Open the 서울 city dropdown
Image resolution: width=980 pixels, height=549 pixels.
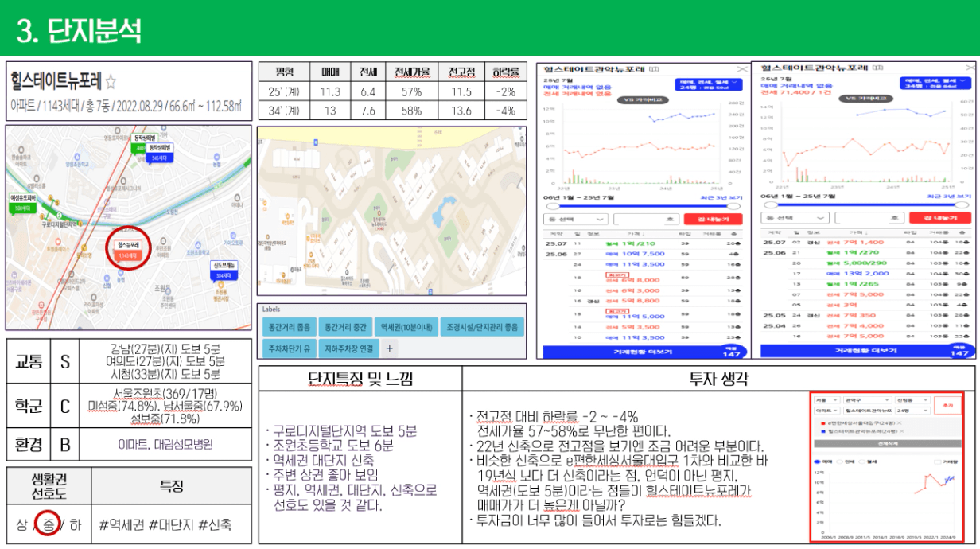pyautogui.click(x=827, y=400)
